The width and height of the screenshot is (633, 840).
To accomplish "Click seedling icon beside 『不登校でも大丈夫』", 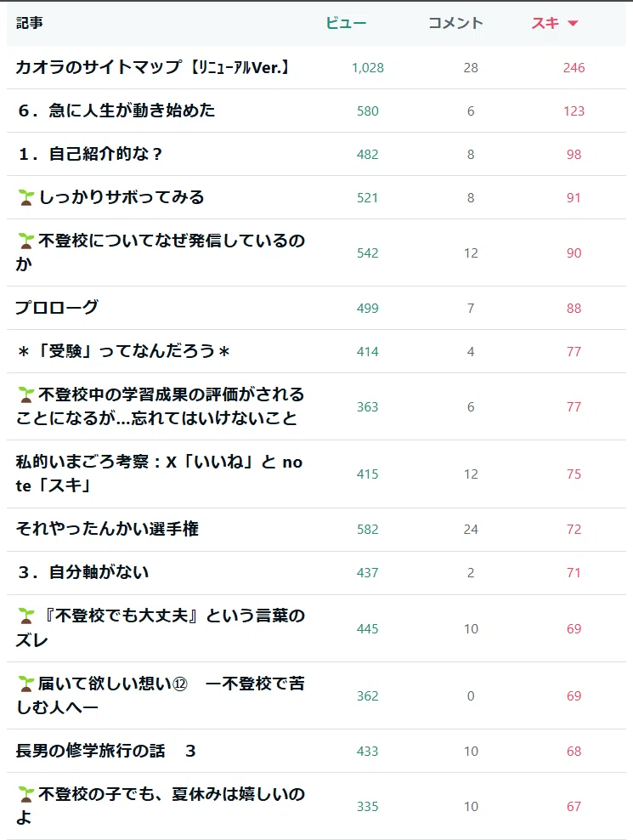I will (25, 616).
